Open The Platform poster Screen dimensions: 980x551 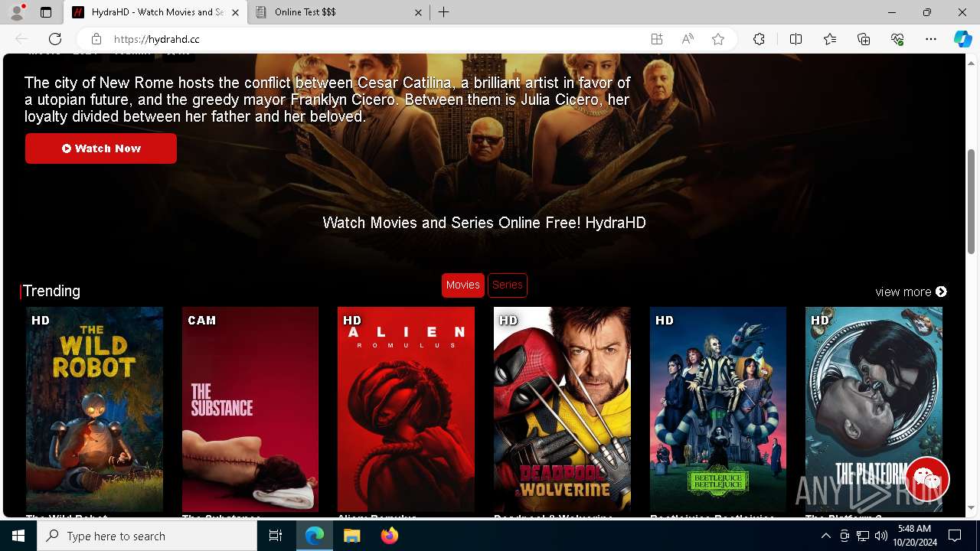pyautogui.click(x=874, y=409)
